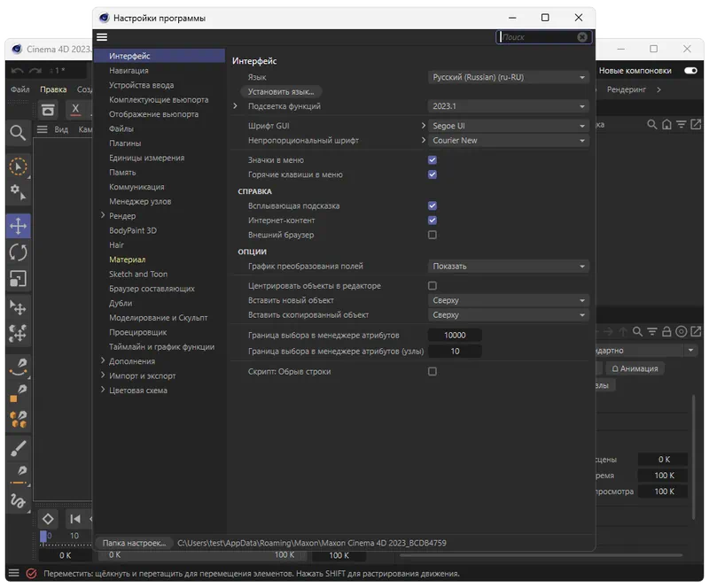Click the magnifier search icon in Cinema 4D toolbar
Screen dimensions: 709x588
point(18,133)
